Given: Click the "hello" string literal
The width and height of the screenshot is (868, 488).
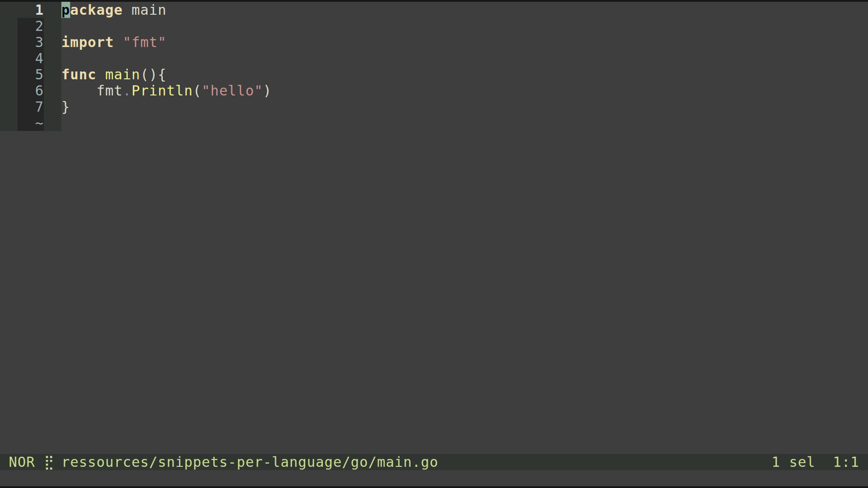Looking at the screenshot, I should point(232,91).
